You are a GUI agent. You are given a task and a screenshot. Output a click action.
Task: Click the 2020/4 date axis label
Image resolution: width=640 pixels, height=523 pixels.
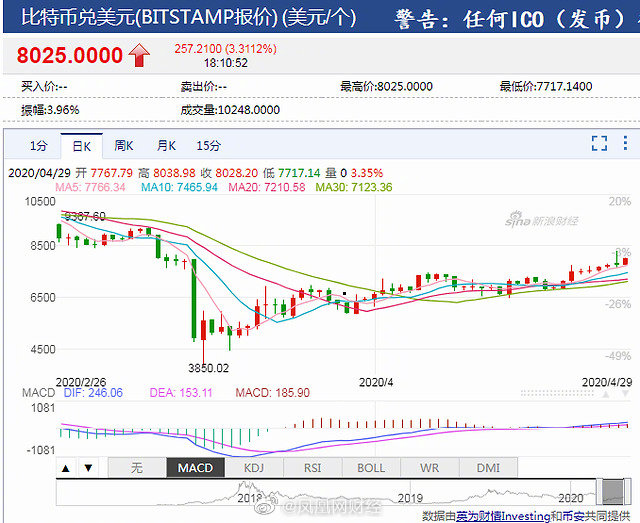click(376, 383)
